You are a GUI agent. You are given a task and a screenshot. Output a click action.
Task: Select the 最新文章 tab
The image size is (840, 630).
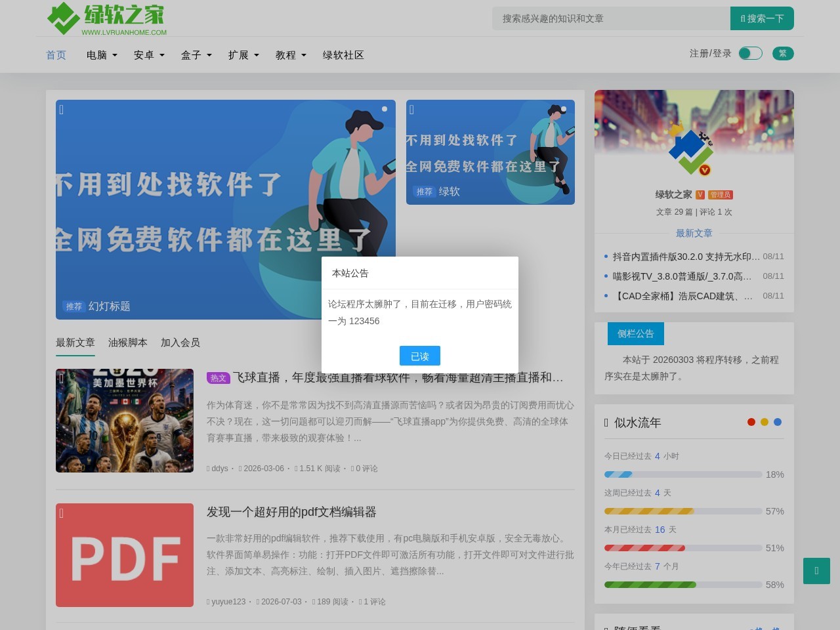pos(75,343)
